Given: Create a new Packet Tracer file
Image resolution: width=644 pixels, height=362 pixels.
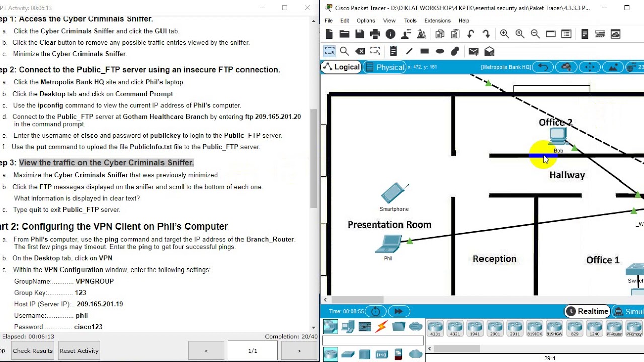Looking at the screenshot, I should point(329,34).
